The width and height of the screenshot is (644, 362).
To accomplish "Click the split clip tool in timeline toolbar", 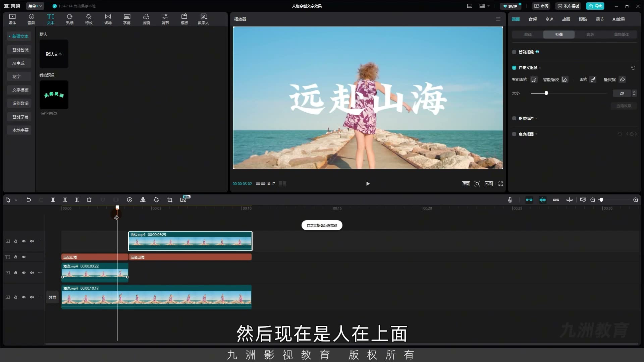I will tap(53, 200).
